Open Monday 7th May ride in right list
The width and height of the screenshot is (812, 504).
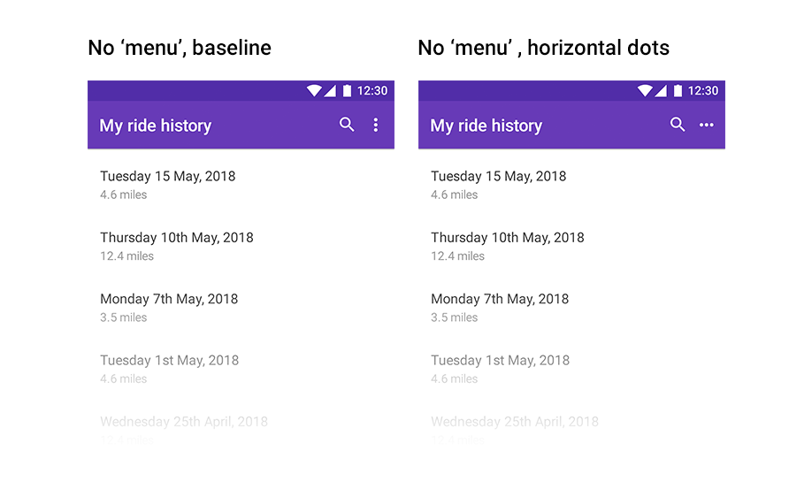571,308
